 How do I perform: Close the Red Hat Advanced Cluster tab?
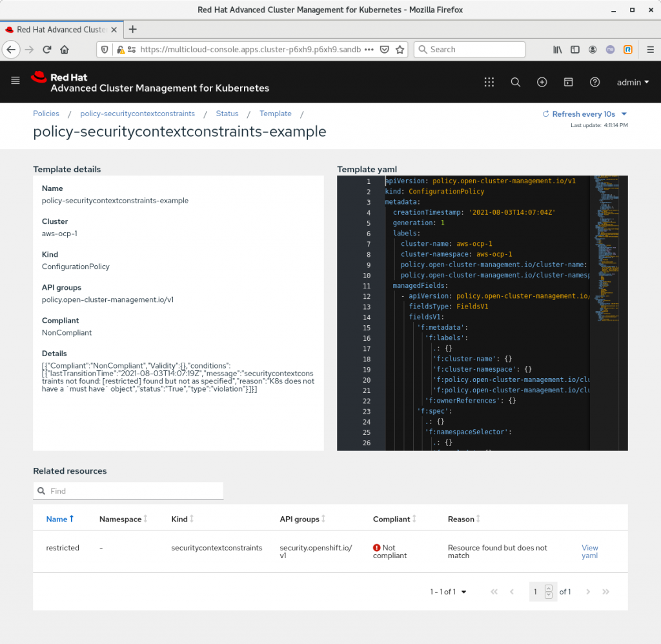[x=114, y=30]
